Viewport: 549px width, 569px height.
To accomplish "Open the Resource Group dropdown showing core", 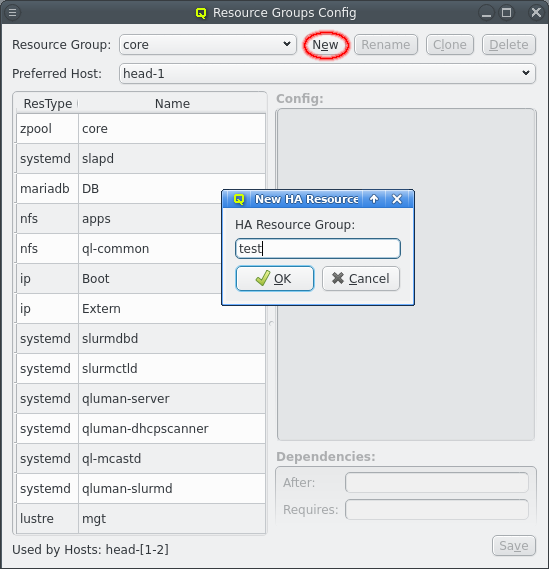I will click(208, 45).
